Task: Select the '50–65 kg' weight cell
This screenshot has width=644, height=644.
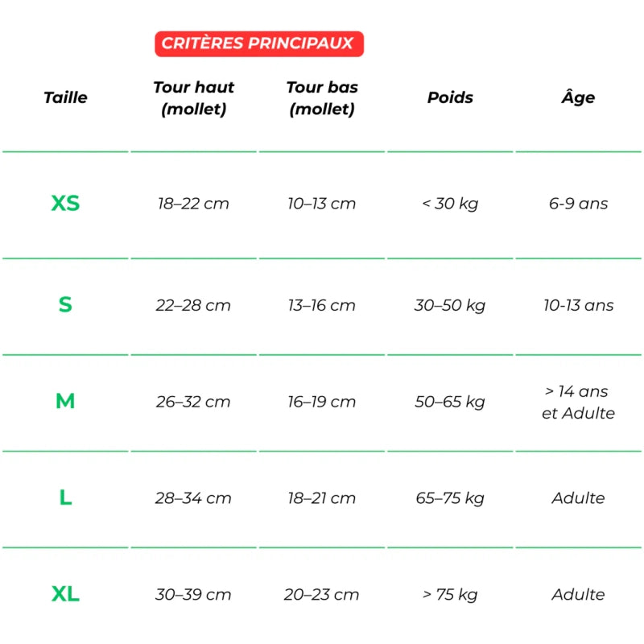Action: click(x=450, y=402)
